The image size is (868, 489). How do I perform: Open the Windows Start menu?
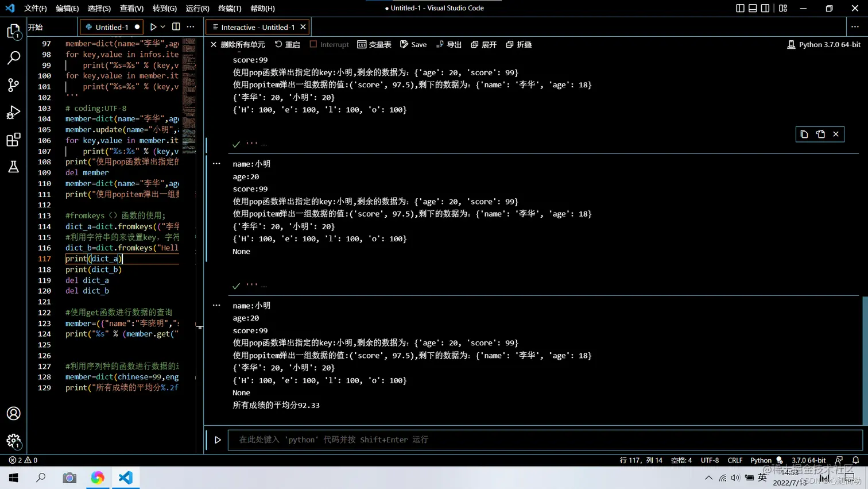point(13,478)
